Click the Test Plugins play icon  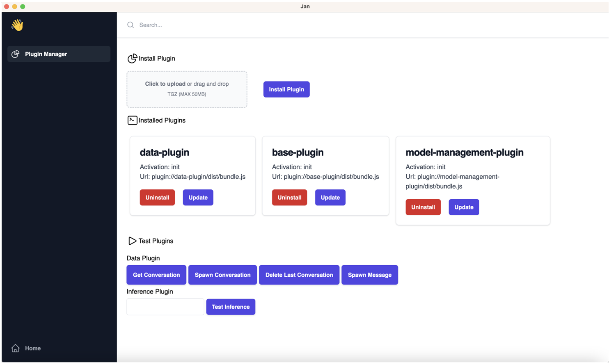tap(132, 241)
